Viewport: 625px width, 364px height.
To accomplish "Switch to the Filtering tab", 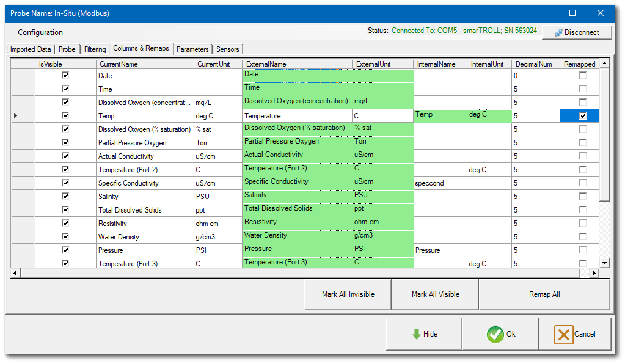I will 95,49.
